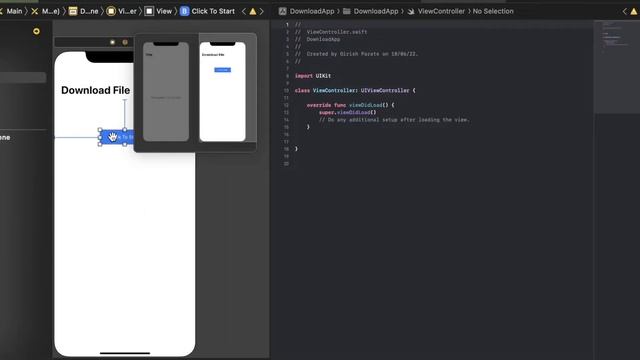
Task: Choose the white Download File preview thumbnail
Action: pos(222,91)
